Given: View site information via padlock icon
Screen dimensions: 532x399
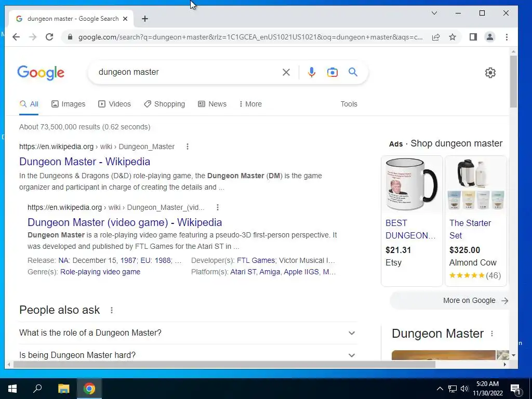Looking at the screenshot, I should (x=70, y=37).
